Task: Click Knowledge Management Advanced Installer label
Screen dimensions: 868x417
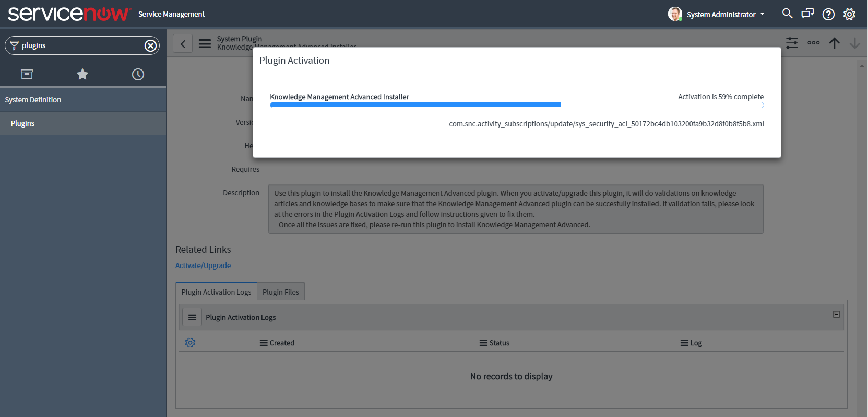Action: tap(339, 97)
